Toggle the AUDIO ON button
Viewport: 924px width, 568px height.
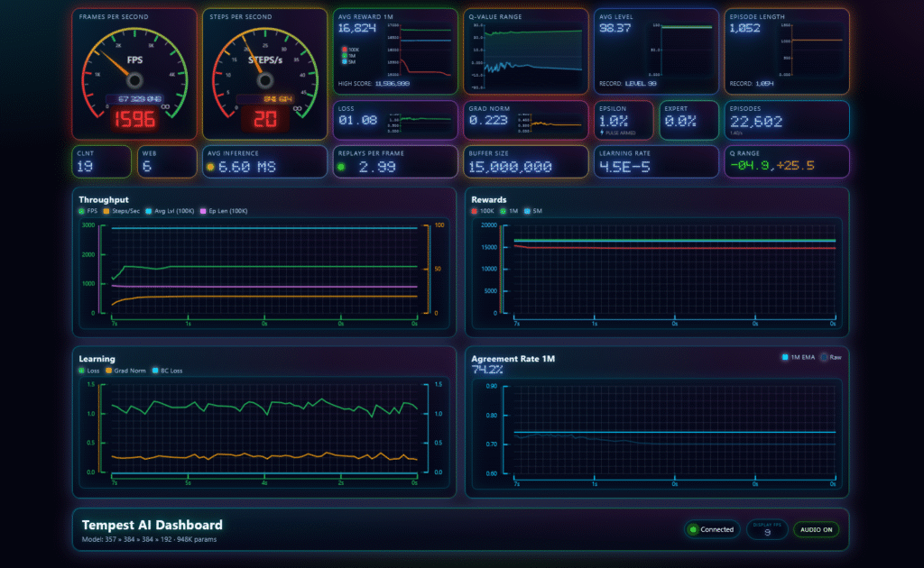814,529
